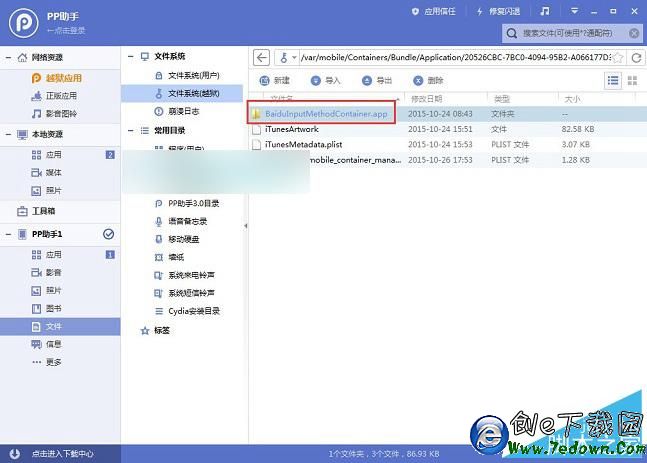Select iTunesArtwork file

[292, 129]
